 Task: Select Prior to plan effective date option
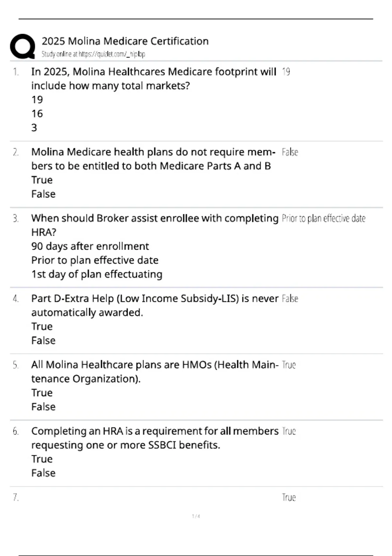(x=95, y=260)
